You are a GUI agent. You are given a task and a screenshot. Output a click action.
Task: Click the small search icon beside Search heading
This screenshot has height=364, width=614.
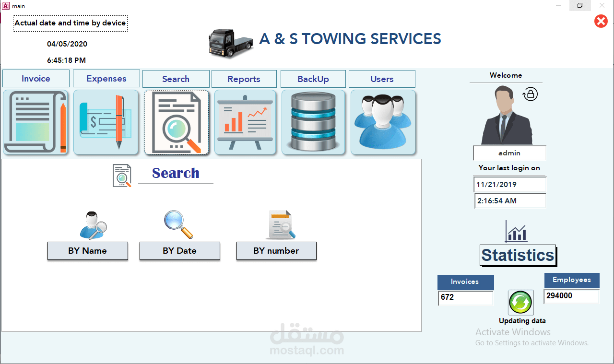pos(122,175)
